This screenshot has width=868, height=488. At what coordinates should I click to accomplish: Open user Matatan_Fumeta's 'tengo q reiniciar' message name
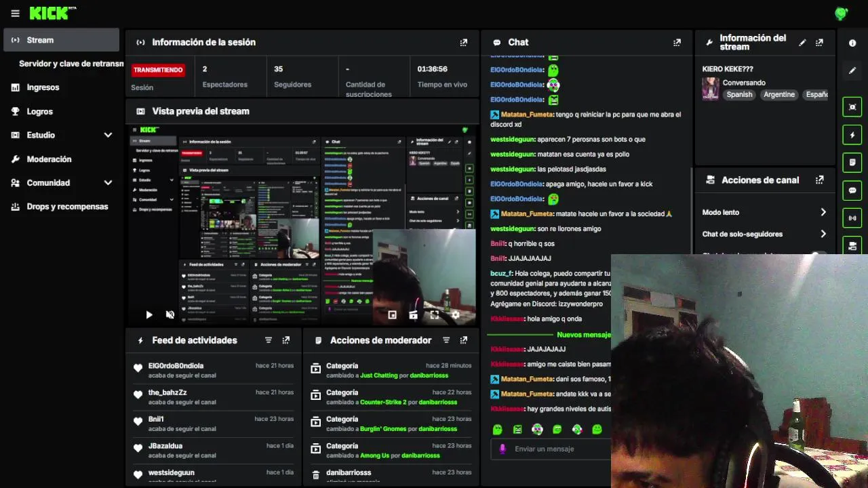[527, 115]
